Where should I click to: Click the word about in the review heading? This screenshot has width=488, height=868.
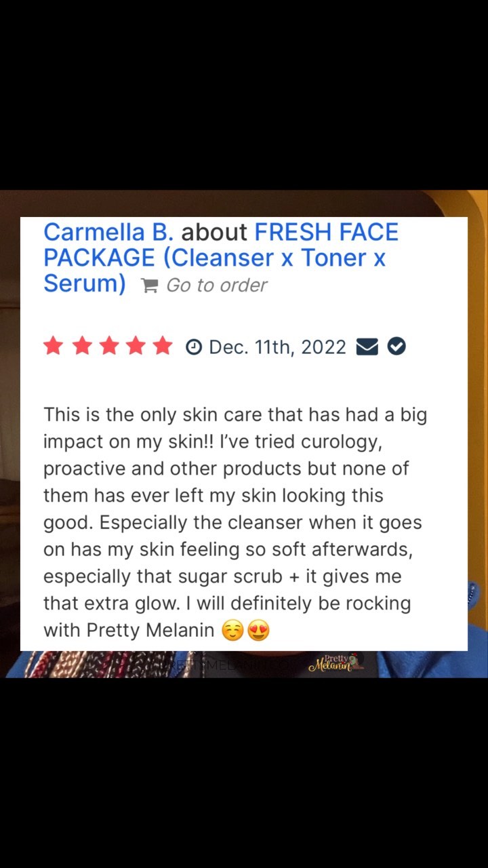[214, 233]
